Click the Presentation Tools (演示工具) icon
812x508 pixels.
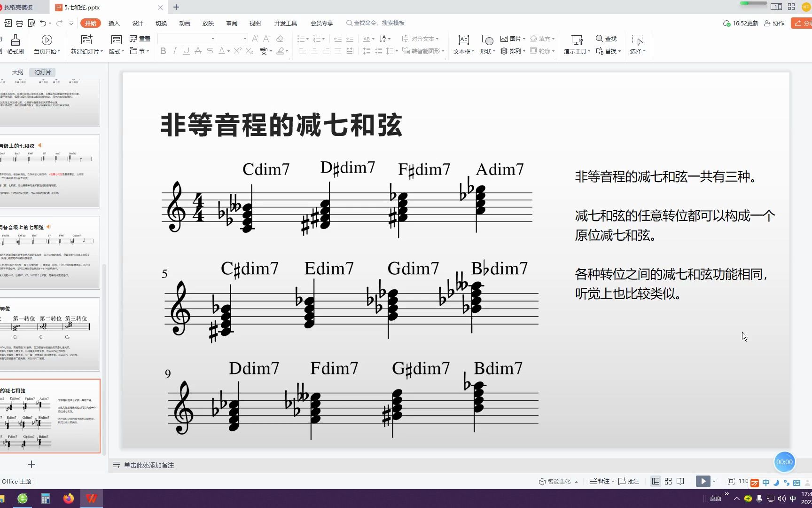[x=577, y=40]
